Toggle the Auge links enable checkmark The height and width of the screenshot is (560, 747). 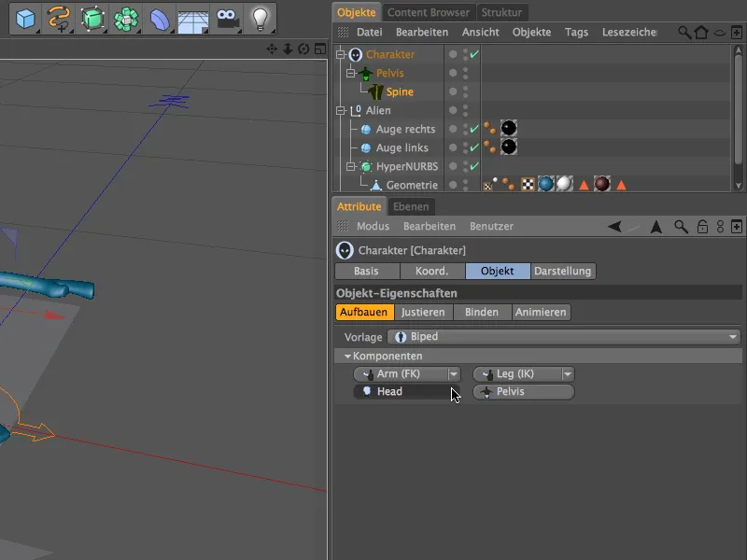point(474,147)
